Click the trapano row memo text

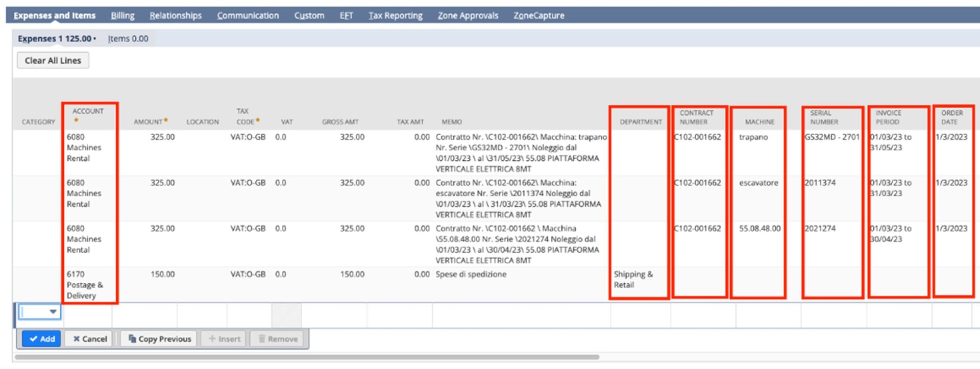(521, 153)
